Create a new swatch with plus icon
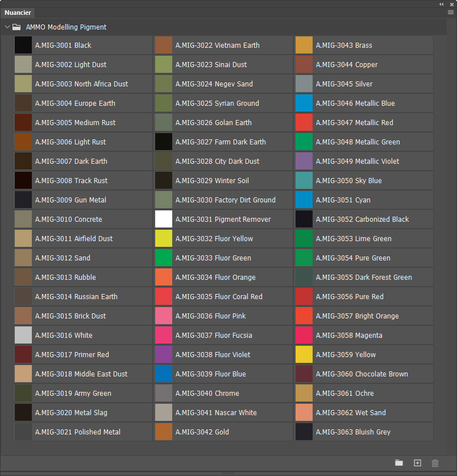The height and width of the screenshot is (476, 457). (x=418, y=463)
